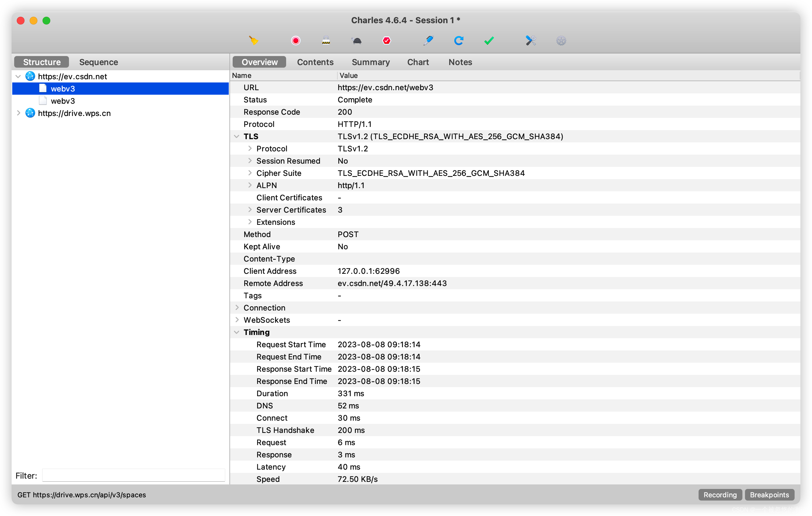The width and height of the screenshot is (812, 516).
Task: Toggle the red Record button icon
Action: pos(295,41)
